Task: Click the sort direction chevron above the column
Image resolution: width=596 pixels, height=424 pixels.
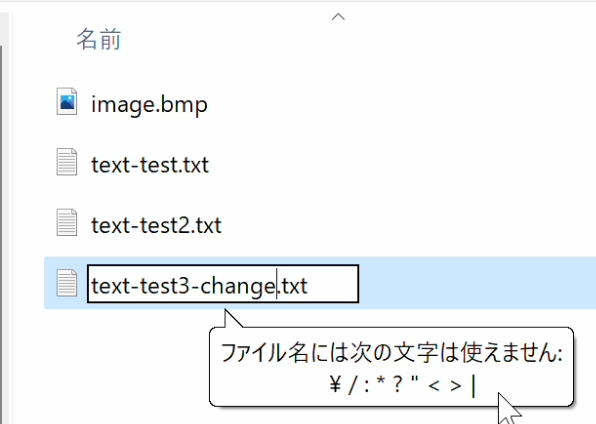Action: [338, 17]
